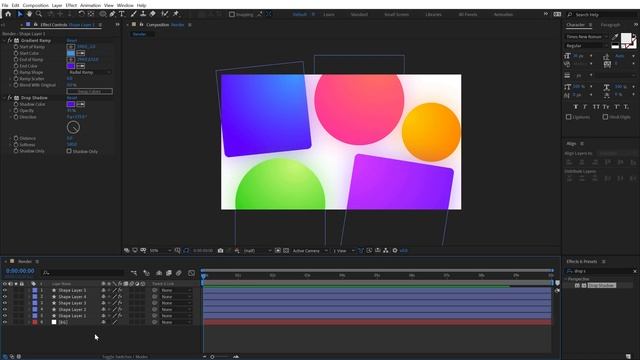Click the eyedropper in Character panel

(615, 37)
